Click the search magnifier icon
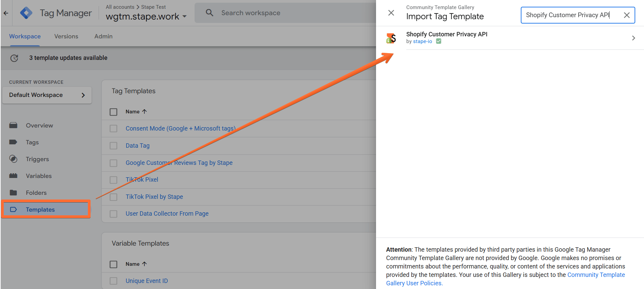 pos(209,13)
